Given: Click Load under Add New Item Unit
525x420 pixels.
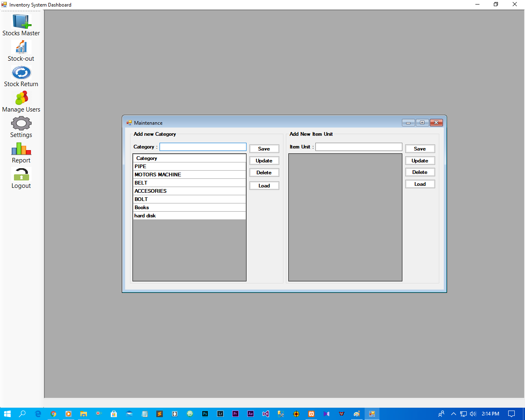Looking at the screenshot, I should [420, 184].
